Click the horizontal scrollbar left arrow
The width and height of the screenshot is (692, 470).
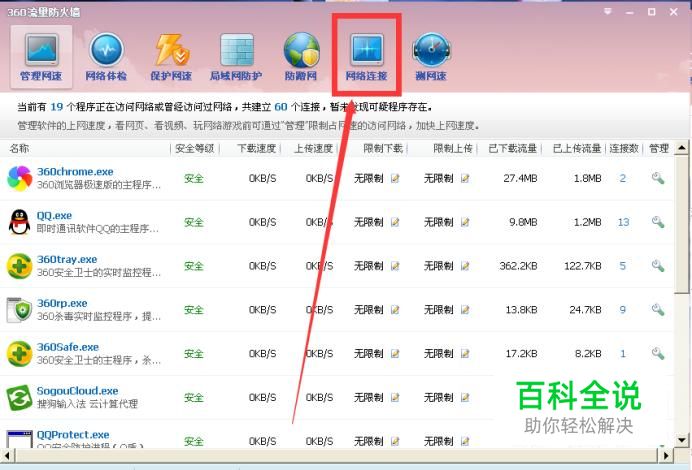point(8,455)
